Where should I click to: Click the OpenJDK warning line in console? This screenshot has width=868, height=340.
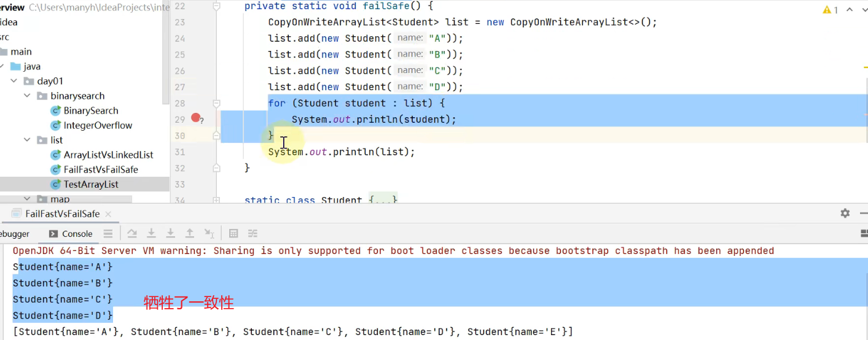(x=393, y=250)
